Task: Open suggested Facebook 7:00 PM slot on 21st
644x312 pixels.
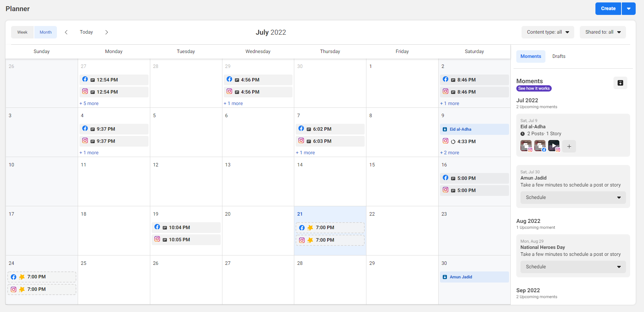Action: click(x=330, y=228)
